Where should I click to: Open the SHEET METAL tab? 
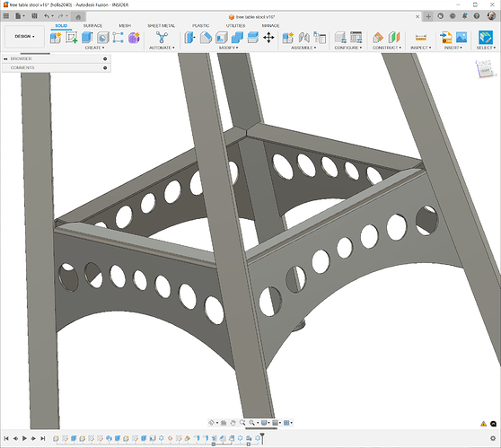161,25
